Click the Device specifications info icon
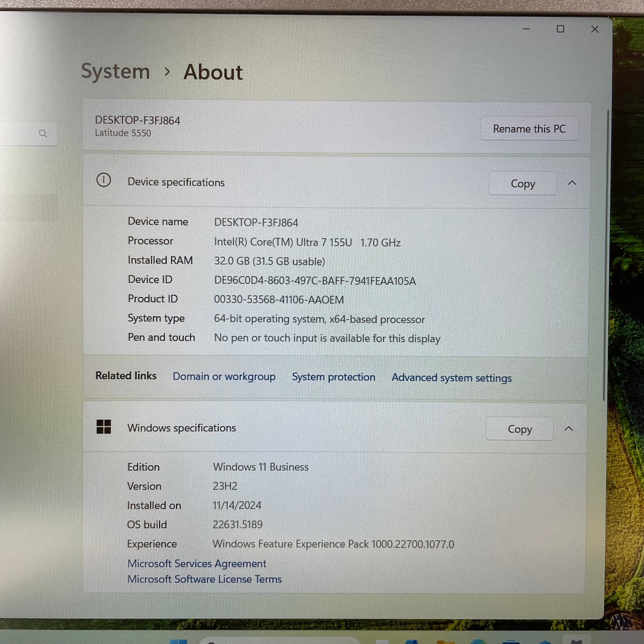The width and height of the screenshot is (644, 644). tap(103, 180)
